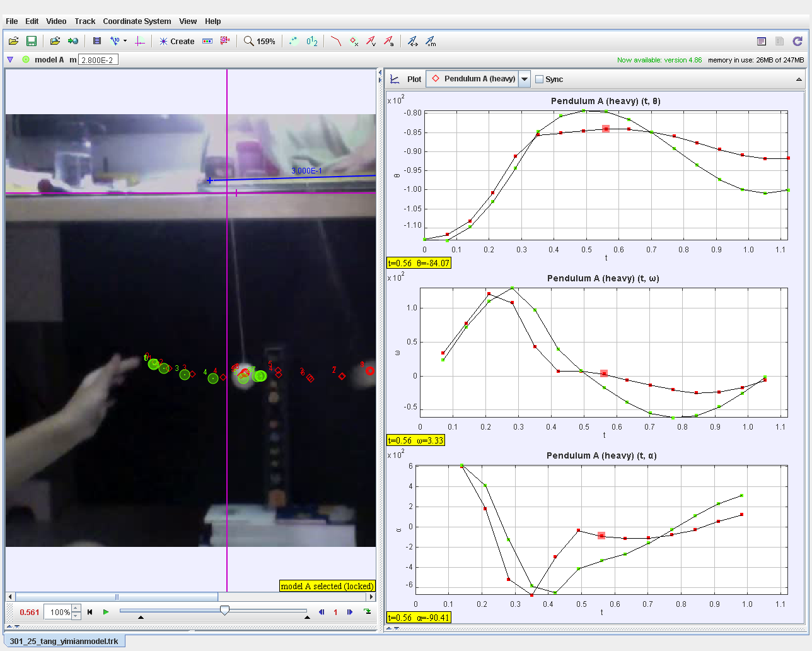Toggle coordinate axes visibility icon
Screen dimensions: 812x651
[x=140, y=41]
